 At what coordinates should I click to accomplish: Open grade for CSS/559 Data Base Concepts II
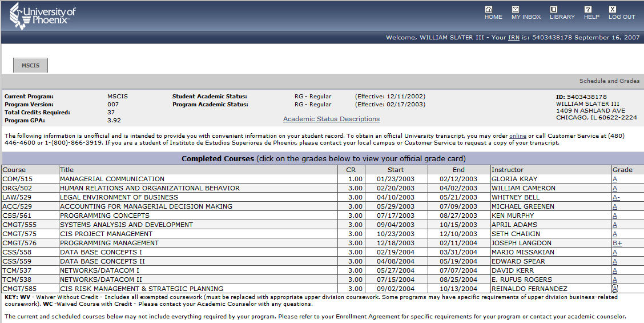pyautogui.click(x=615, y=261)
